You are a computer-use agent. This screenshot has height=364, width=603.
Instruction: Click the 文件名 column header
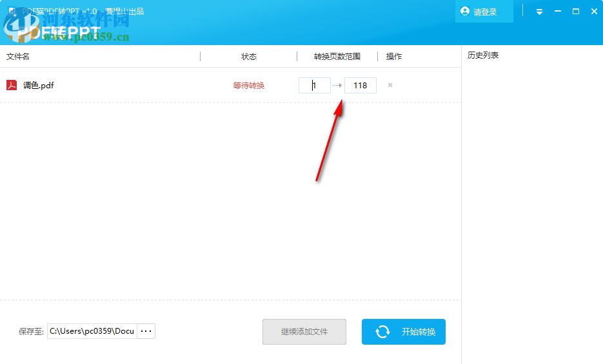tap(17, 57)
